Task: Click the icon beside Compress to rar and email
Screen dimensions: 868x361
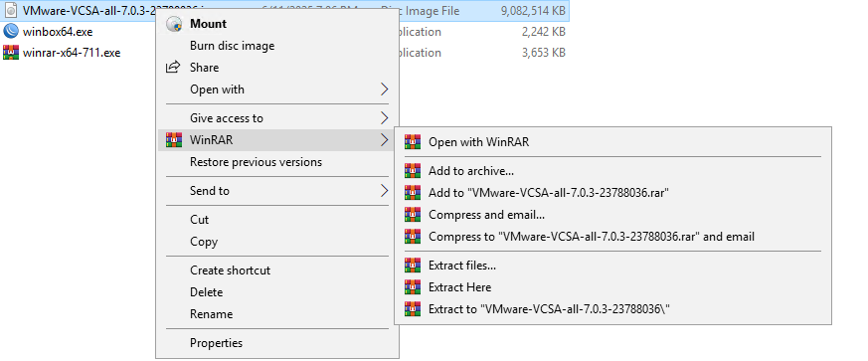Action: 413,237
